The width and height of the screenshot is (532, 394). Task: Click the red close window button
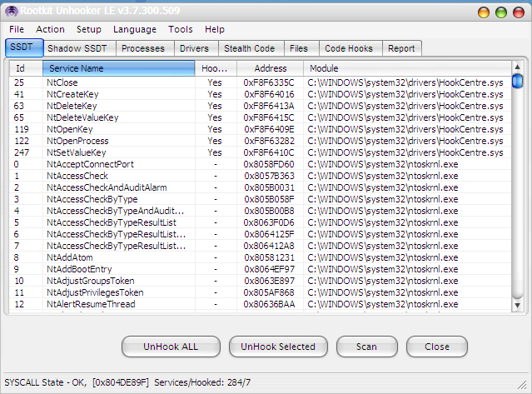519,12
